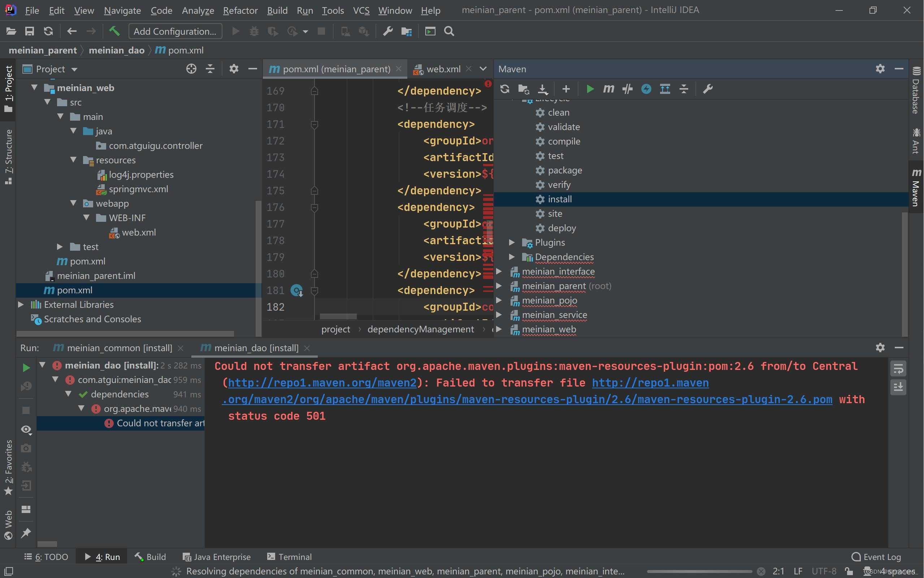Click Download Sources icon in Maven toolbar
The image size is (924, 578).
pyautogui.click(x=542, y=89)
